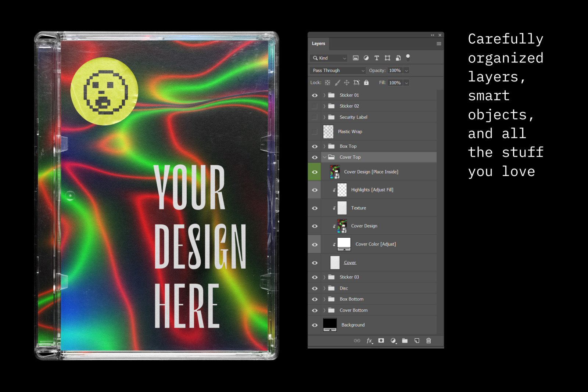Toggle visibility of the Background layer
The image size is (588, 392).
(x=315, y=325)
